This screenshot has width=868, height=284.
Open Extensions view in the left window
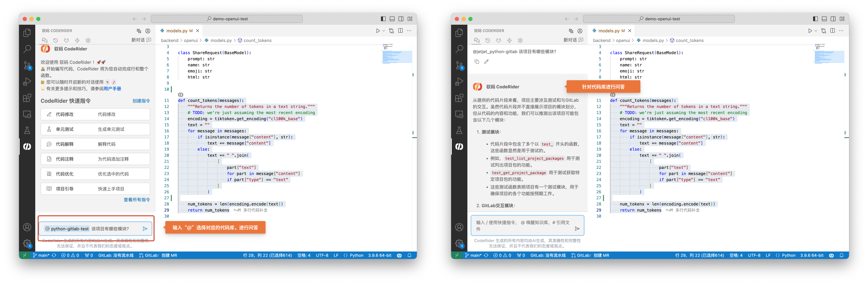[x=27, y=98]
